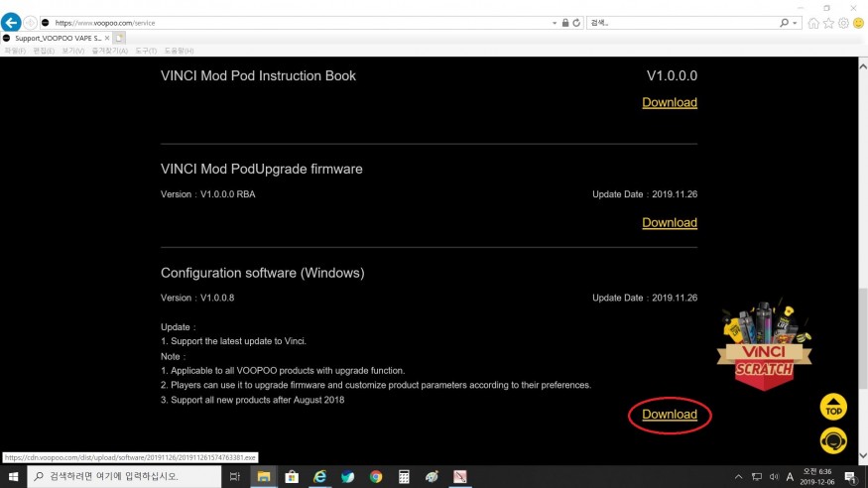
Task: Click the network tray icon
Action: point(757,477)
